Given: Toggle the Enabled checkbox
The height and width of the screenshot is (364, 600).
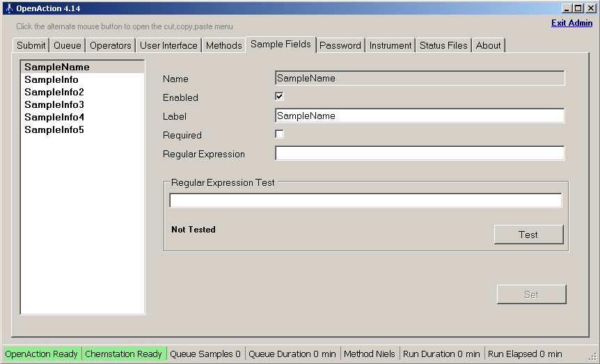Looking at the screenshot, I should [279, 97].
